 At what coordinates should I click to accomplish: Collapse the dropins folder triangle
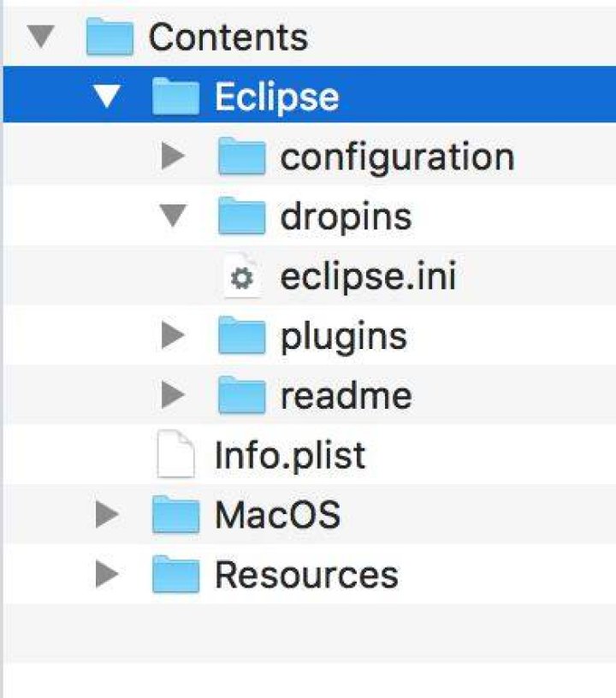pyautogui.click(x=173, y=215)
